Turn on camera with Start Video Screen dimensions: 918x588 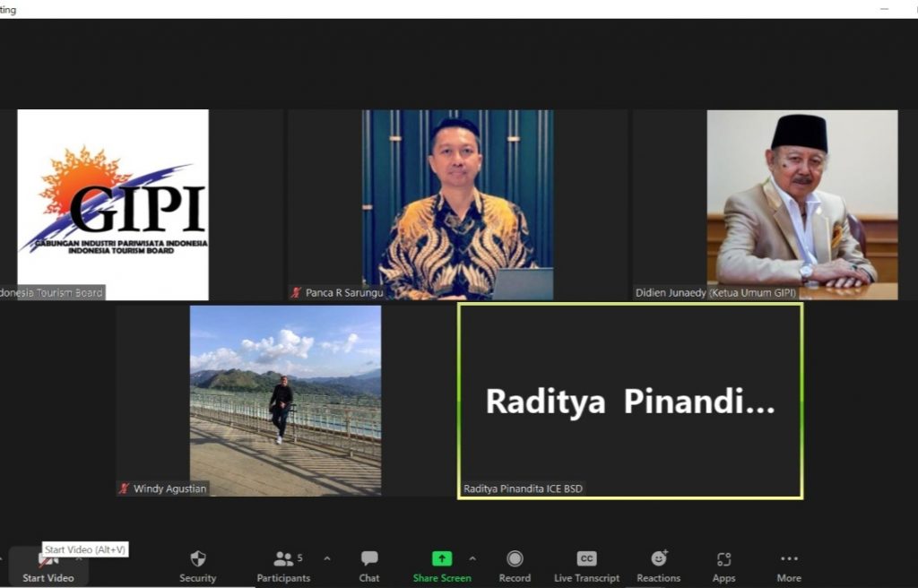tap(48, 566)
